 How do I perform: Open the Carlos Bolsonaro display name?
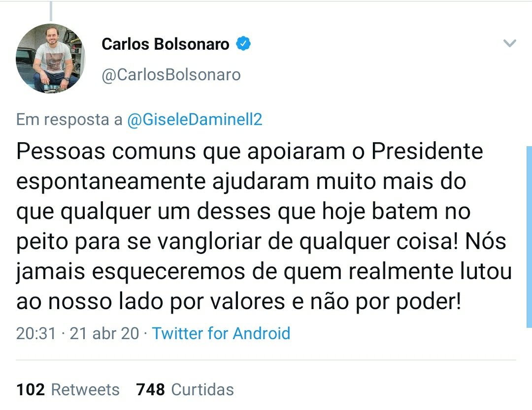[165, 44]
